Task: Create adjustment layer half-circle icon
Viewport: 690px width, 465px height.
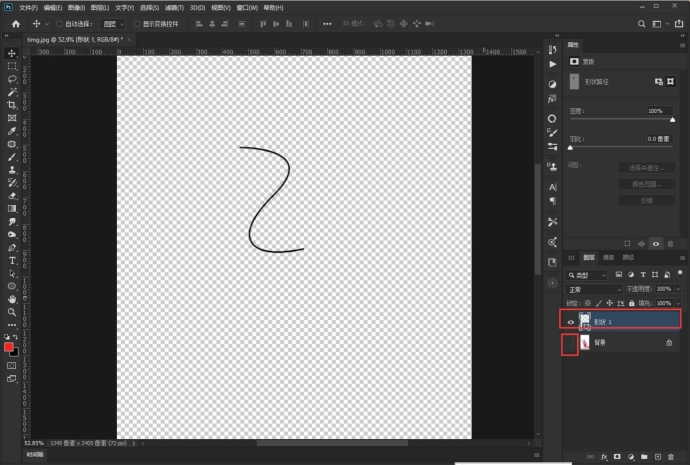Action: coord(631,457)
